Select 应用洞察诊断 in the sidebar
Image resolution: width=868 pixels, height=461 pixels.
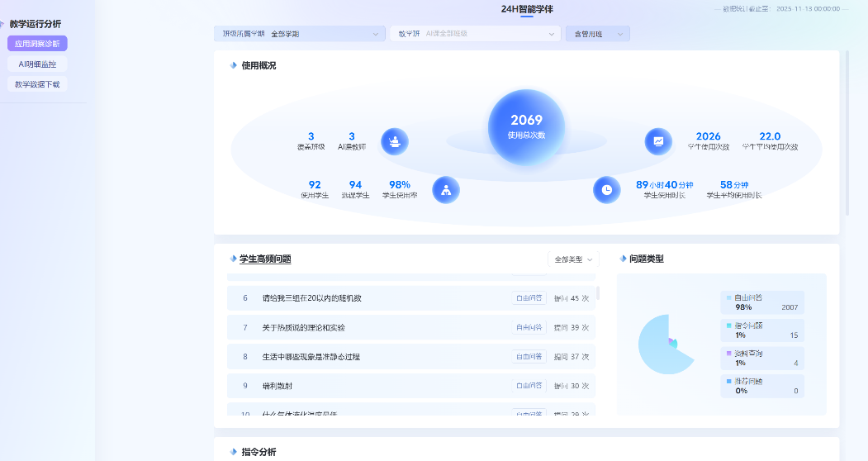pyautogui.click(x=37, y=44)
